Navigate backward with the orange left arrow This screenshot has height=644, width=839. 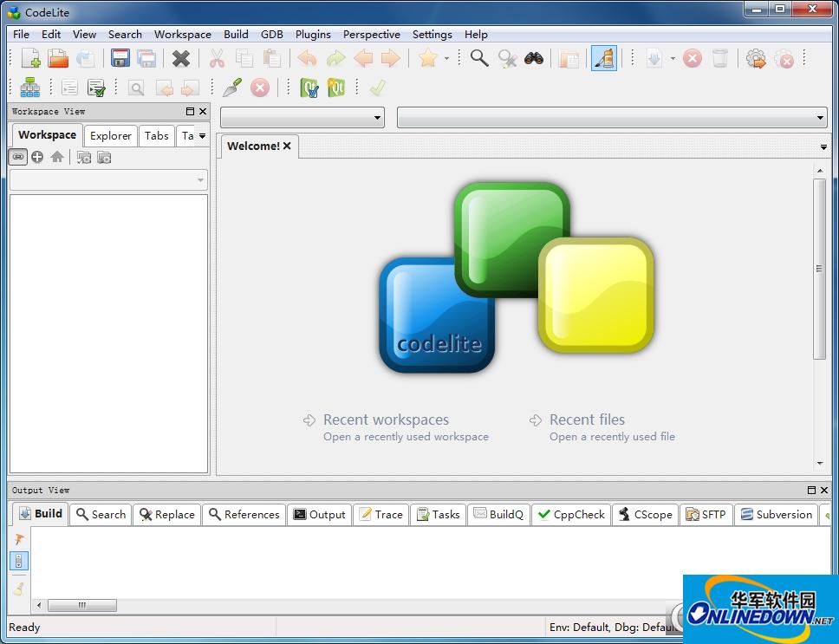click(363, 58)
